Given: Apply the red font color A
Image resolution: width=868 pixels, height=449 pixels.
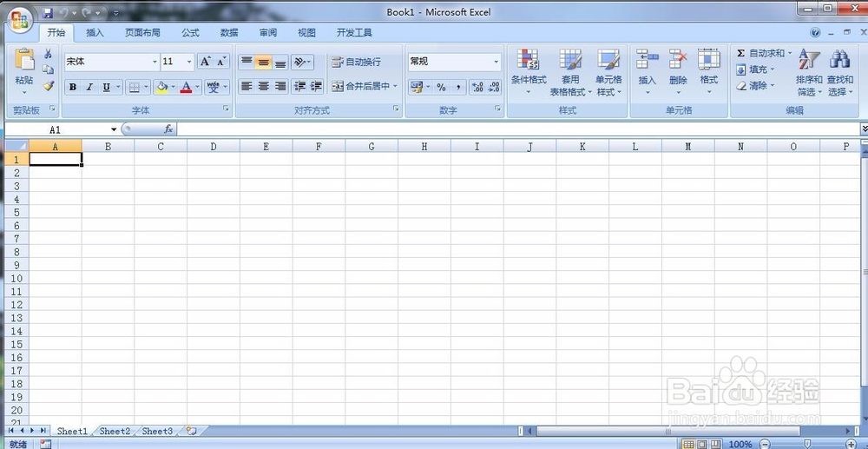Looking at the screenshot, I should coord(186,87).
